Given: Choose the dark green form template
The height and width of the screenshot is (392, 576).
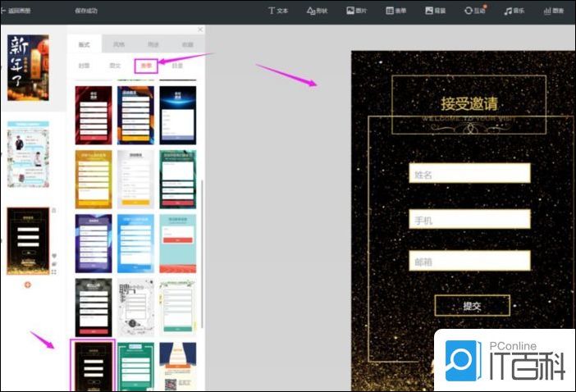Looking at the screenshot, I should click(178, 180).
